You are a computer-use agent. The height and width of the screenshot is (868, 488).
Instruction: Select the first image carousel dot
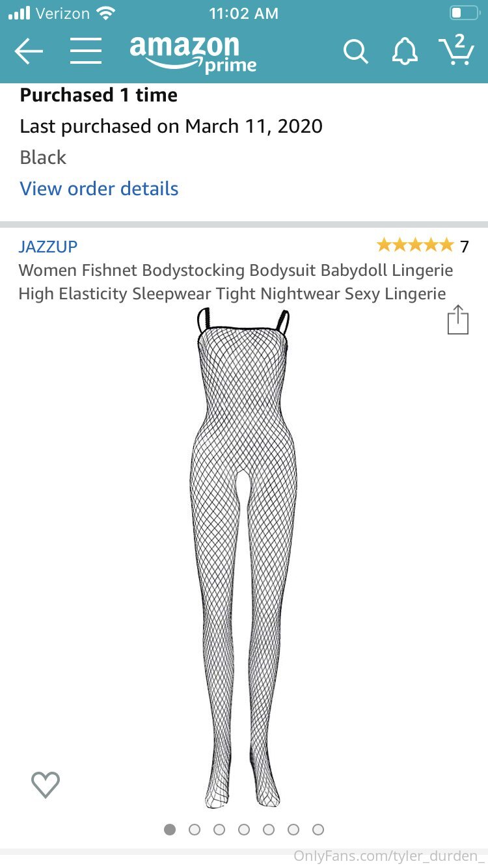pyautogui.click(x=170, y=830)
